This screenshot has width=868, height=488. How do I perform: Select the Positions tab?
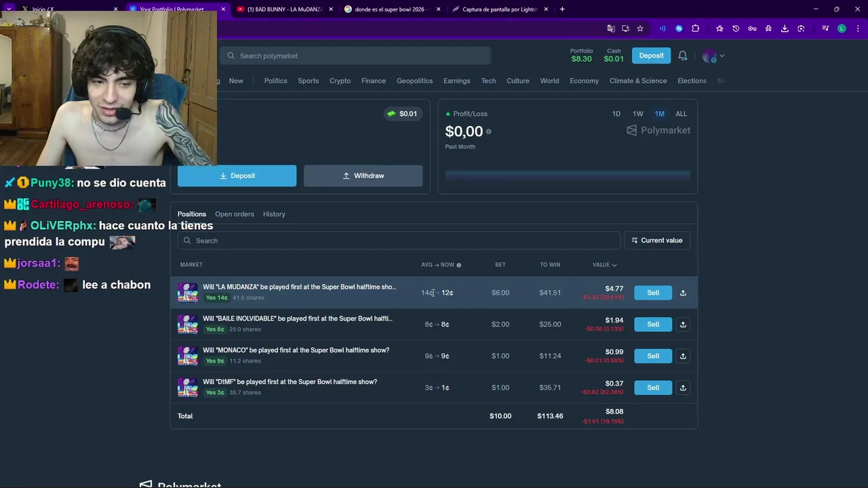click(192, 214)
